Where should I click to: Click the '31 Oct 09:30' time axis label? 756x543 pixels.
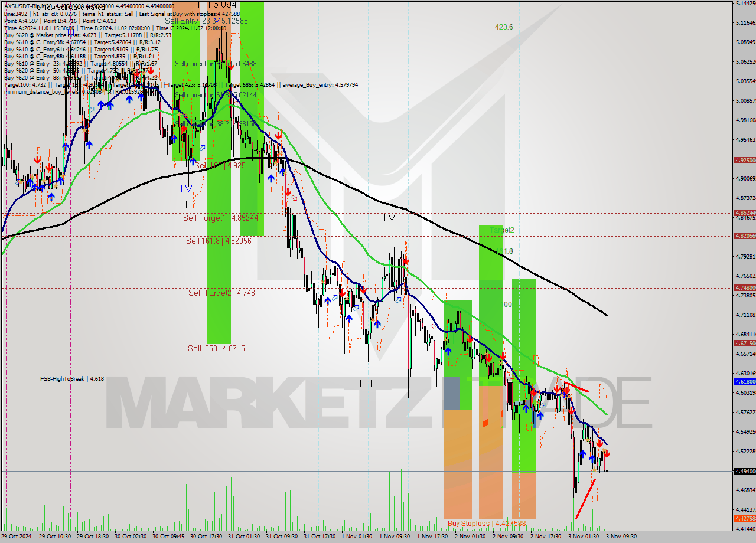point(282,537)
